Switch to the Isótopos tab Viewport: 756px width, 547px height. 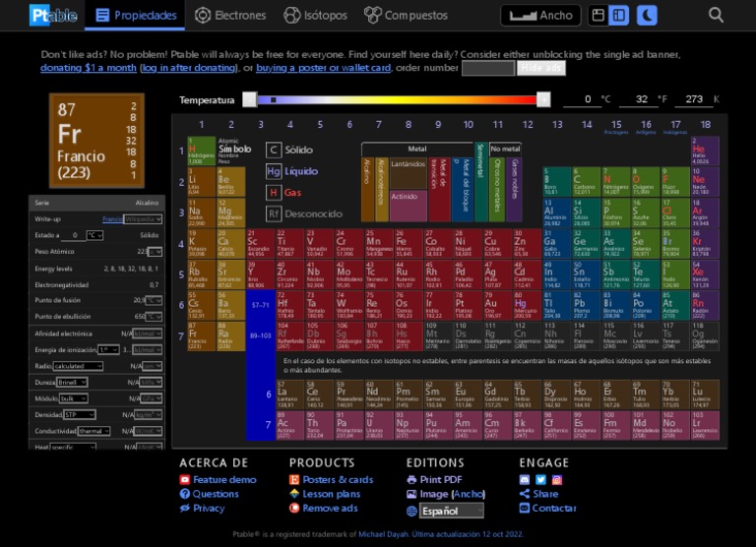(316, 15)
